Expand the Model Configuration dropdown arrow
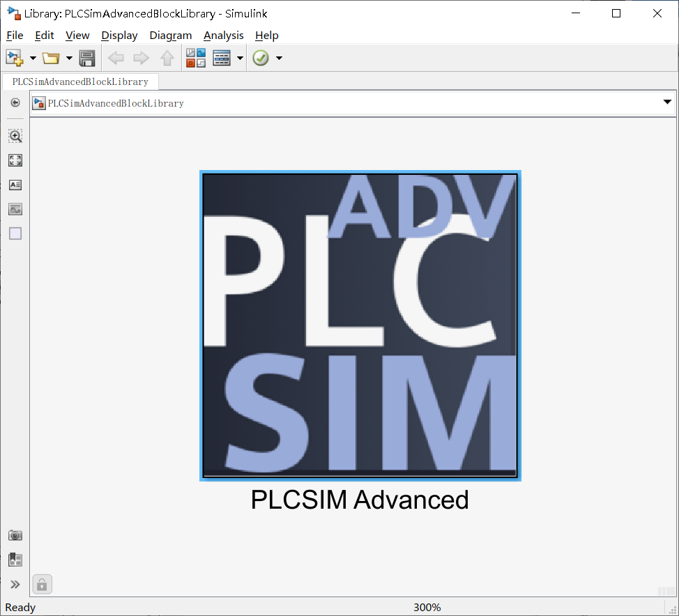679x616 pixels. click(240, 58)
